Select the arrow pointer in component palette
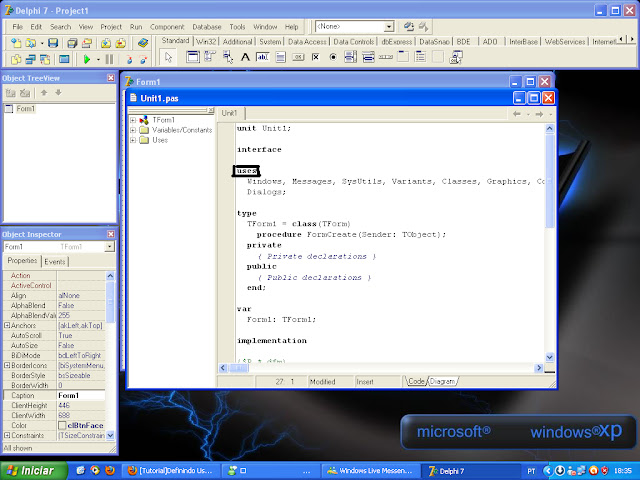 (x=168, y=57)
